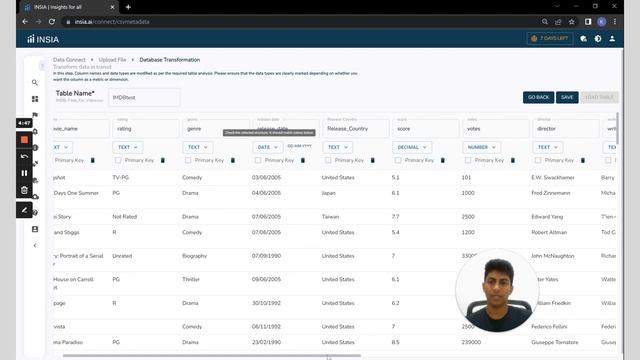Viewport: 640px width, 360px height.
Task: Open the browser side panel icon
Action: pyautogui.click(x=588, y=22)
